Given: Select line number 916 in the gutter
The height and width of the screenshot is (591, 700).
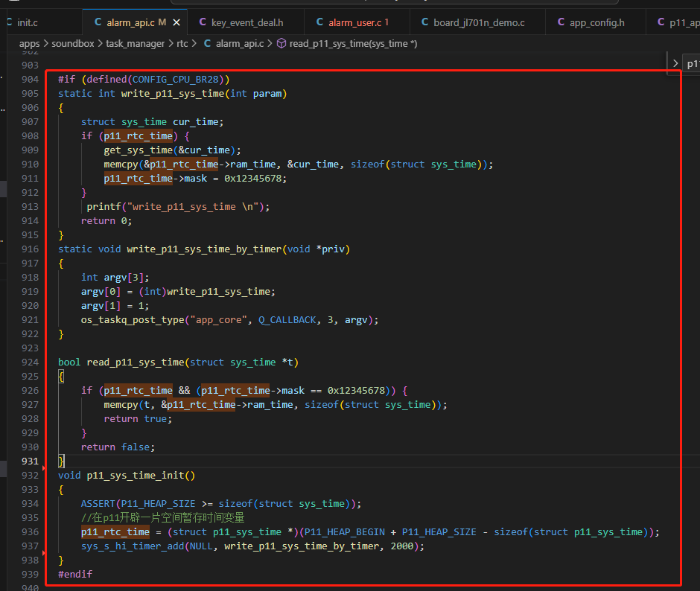Looking at the screenshot, I should tap(30, 249).
